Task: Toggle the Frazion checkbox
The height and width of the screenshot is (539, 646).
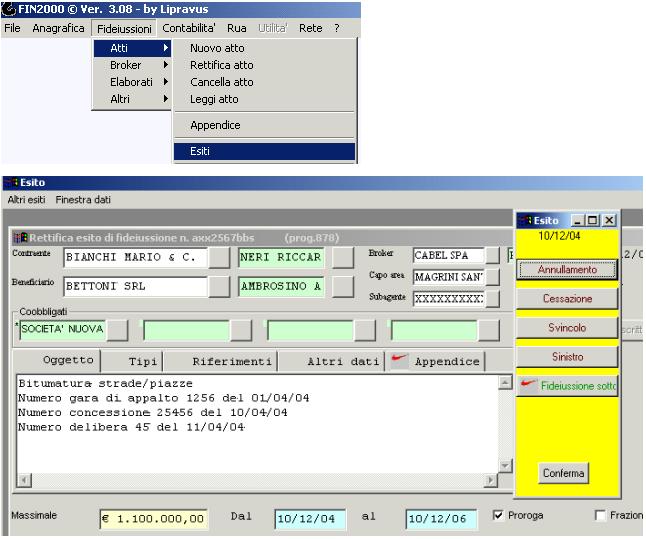Action: click(x=600, y=515)
